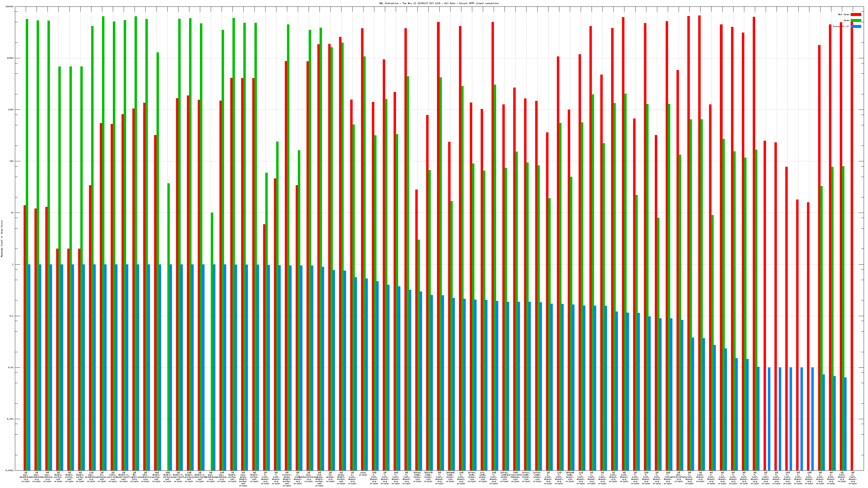
Task: Click the 100000 y-axis tick label
Action: (9, 7)
